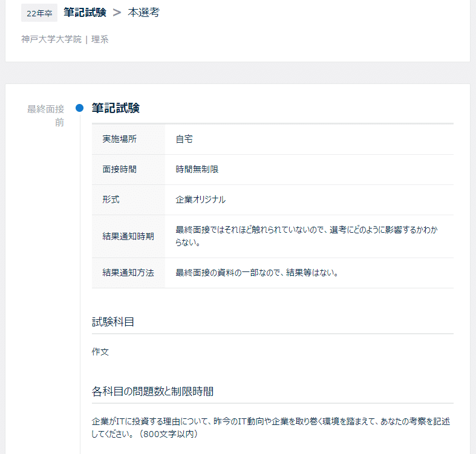This screenshot has width=476, height=454.
Task: Click the blue timeline dot
Action: [x=80, y=108]
